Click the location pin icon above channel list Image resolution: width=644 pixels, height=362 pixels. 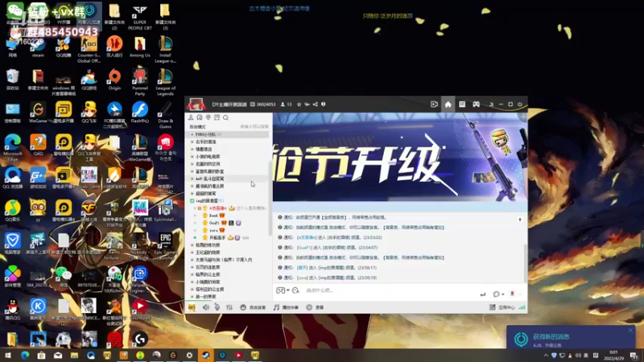(x=208, y=117)
